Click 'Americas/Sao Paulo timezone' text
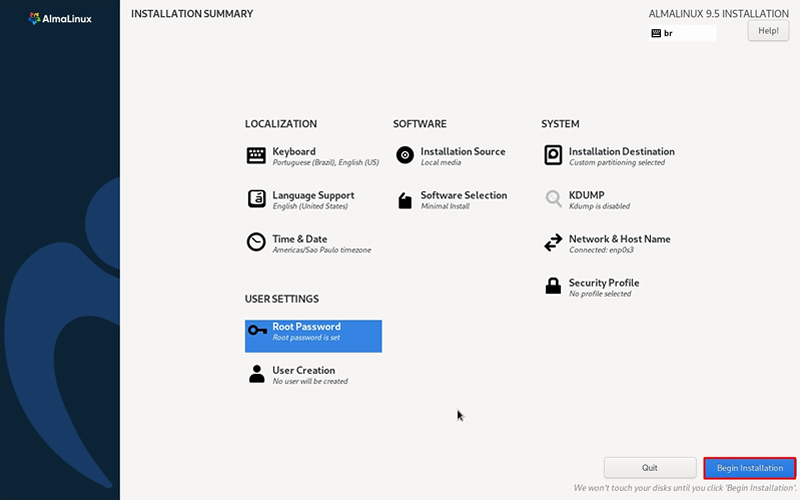Image resolution: width=800 pixels, height=500 pixels. [x=322, y=250]
